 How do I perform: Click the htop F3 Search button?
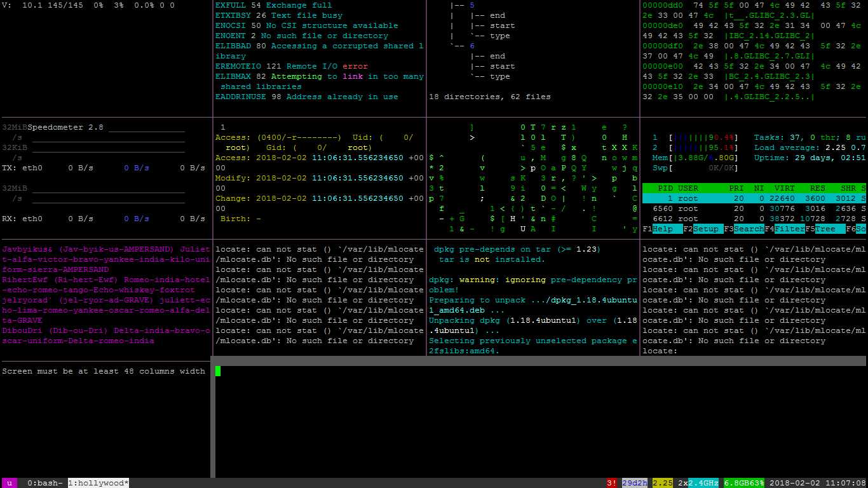pos(744,229)
